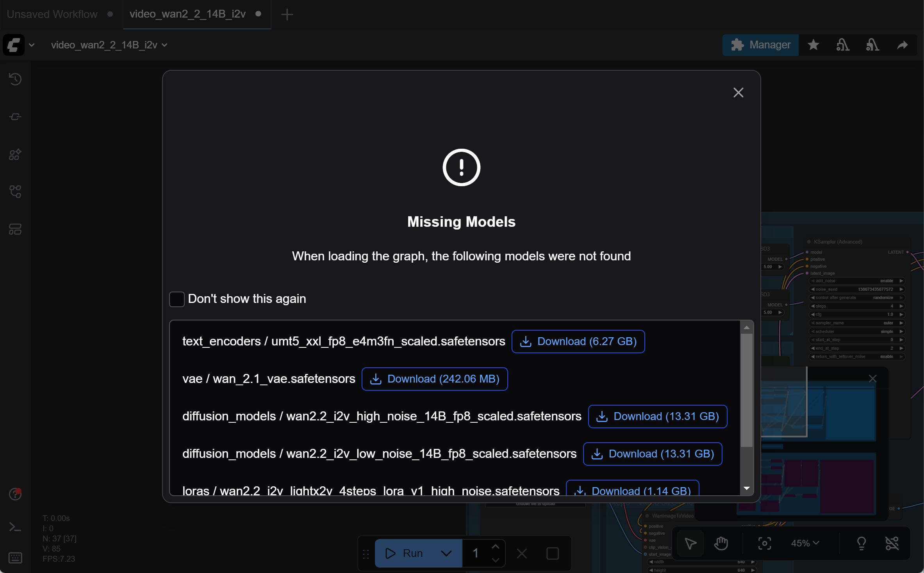
Task: Check Don't show this again
Action: pyautogui.click(x=177, y=299)
